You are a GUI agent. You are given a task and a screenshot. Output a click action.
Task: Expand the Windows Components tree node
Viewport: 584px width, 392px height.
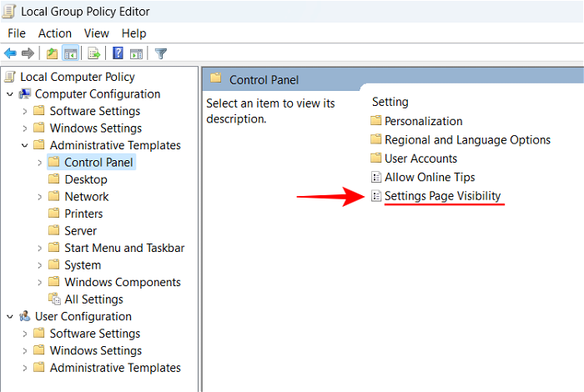coord(39,283)
